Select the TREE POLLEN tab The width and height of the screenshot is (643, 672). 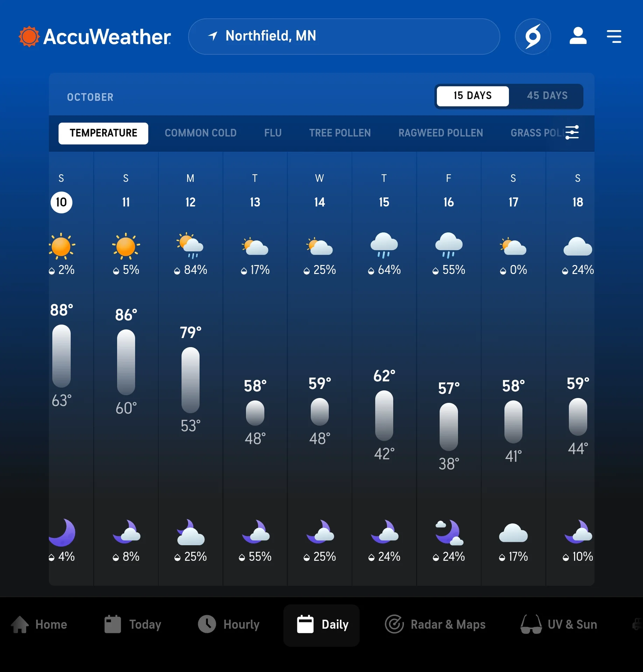pos(340,133)
